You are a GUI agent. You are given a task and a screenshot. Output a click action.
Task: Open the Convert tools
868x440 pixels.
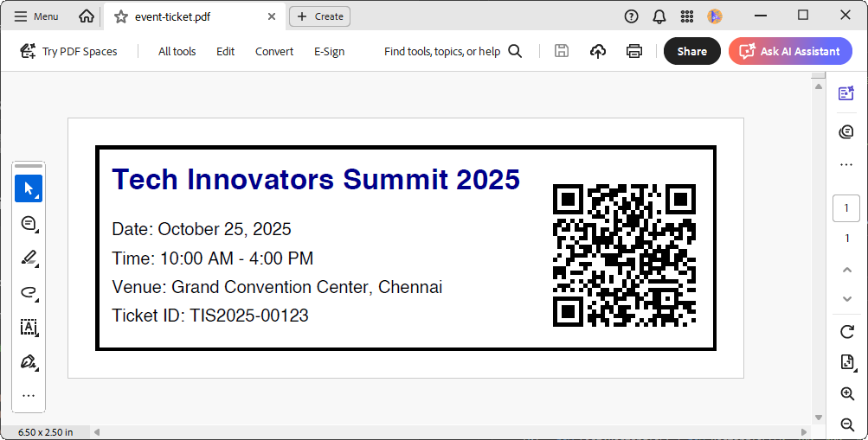[x=274, y=51]
